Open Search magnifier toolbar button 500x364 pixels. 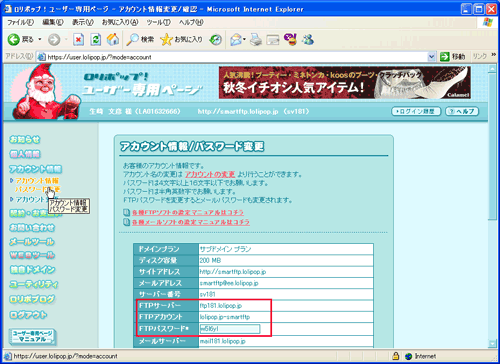click(140, 40)
